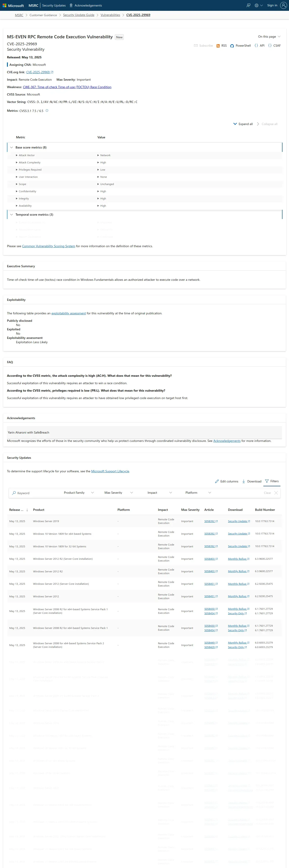Select the 'Yarin Aharoni with SafeBreach' text

(x=29, y=432)
